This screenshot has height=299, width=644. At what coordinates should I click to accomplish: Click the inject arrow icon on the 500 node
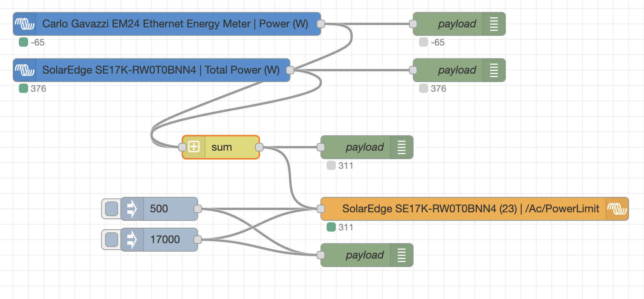132,209
